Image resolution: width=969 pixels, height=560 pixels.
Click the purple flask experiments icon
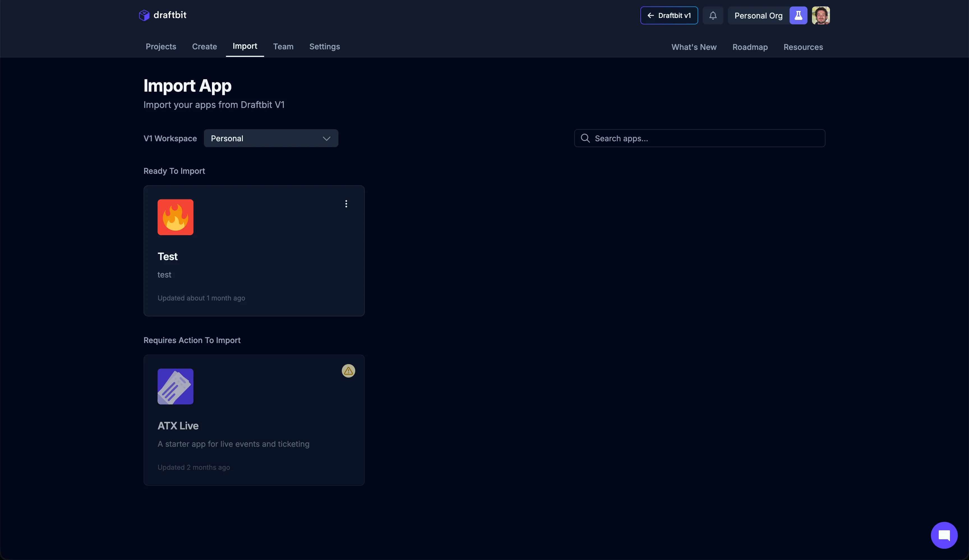(798, 15)
